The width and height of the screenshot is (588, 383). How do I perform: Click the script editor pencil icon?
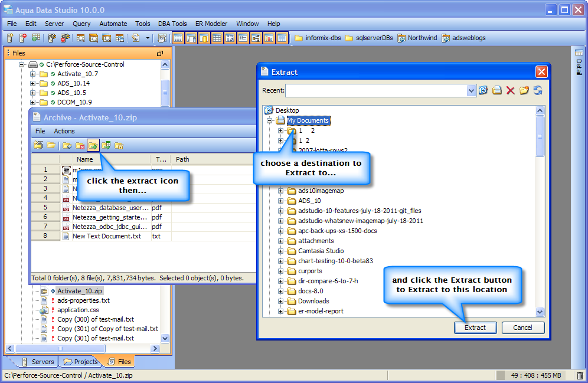click(x=135, y=38)
